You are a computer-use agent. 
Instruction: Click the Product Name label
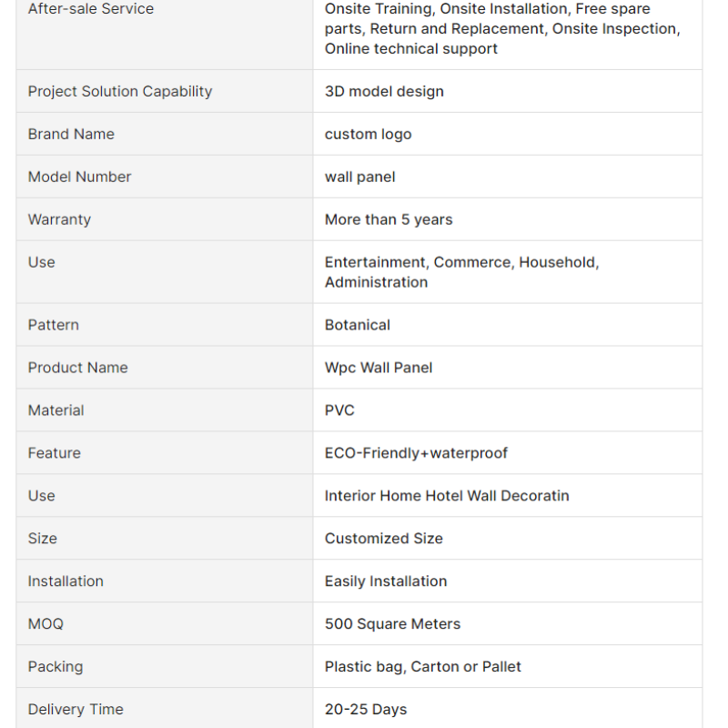click(77, 368)
